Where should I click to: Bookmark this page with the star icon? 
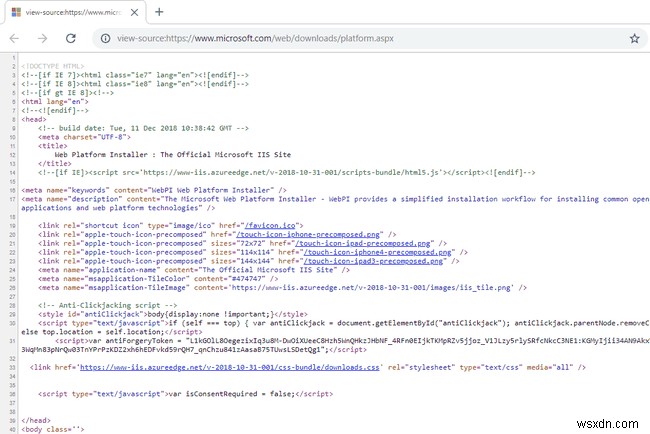pos(634,39)
